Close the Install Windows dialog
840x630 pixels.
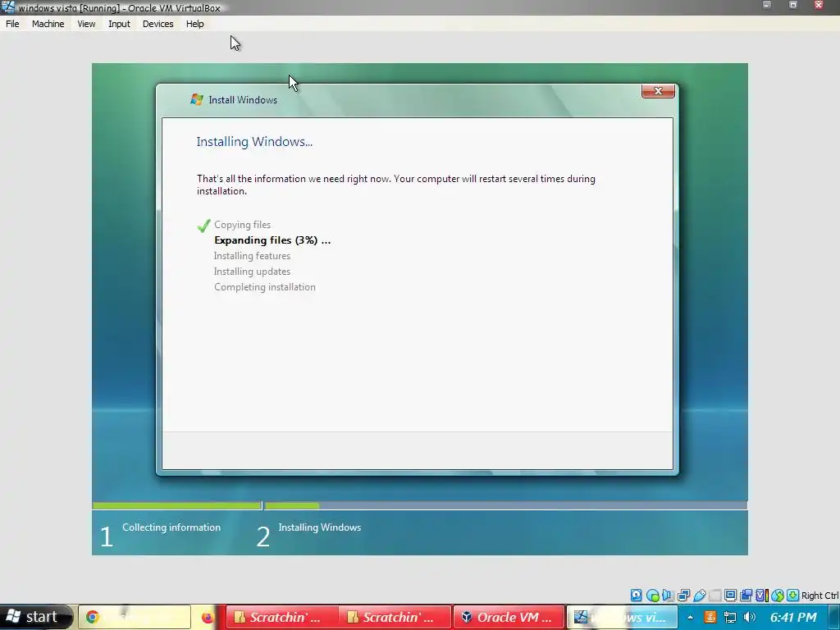coord(658,91)
